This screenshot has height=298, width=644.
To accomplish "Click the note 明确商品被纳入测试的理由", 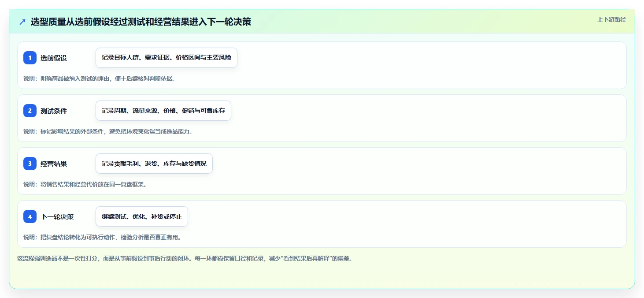I will (x=99, y=78).
